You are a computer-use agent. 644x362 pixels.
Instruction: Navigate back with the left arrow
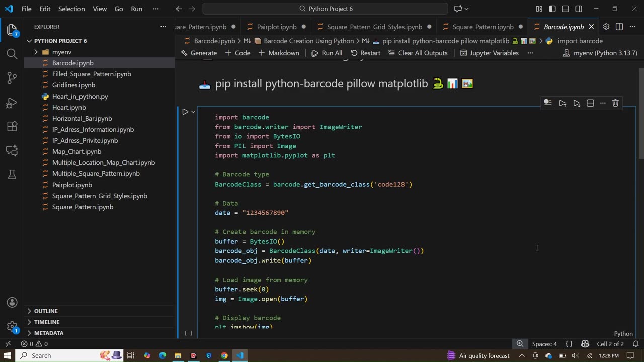click(x=179, y=9)
